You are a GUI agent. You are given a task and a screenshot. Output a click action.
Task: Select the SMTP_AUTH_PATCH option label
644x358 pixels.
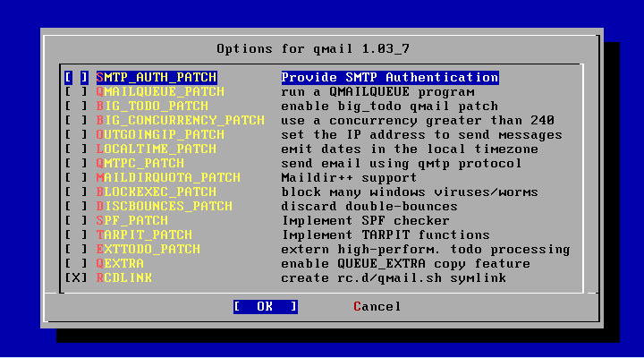[157, 77]
